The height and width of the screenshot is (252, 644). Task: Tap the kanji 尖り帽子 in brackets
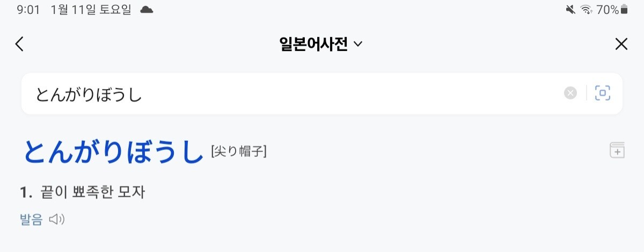239,152
